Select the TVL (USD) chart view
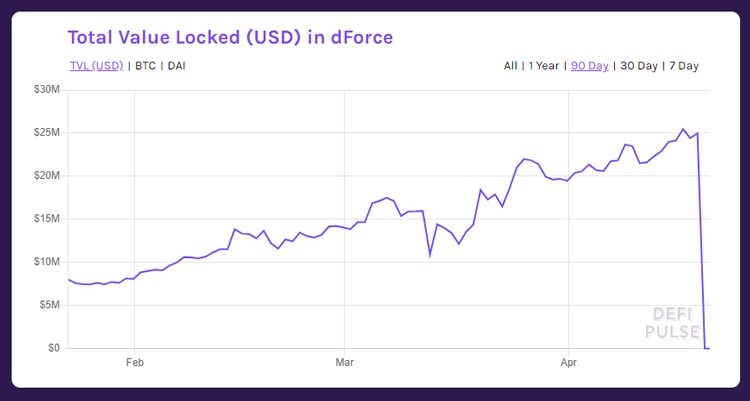 point(96,66)
